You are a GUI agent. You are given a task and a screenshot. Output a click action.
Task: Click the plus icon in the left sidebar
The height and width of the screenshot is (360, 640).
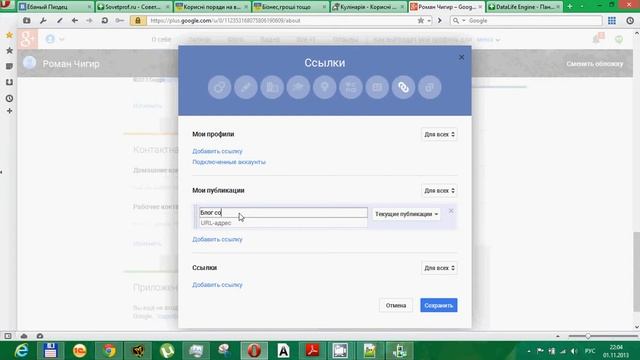coord(9,111)
